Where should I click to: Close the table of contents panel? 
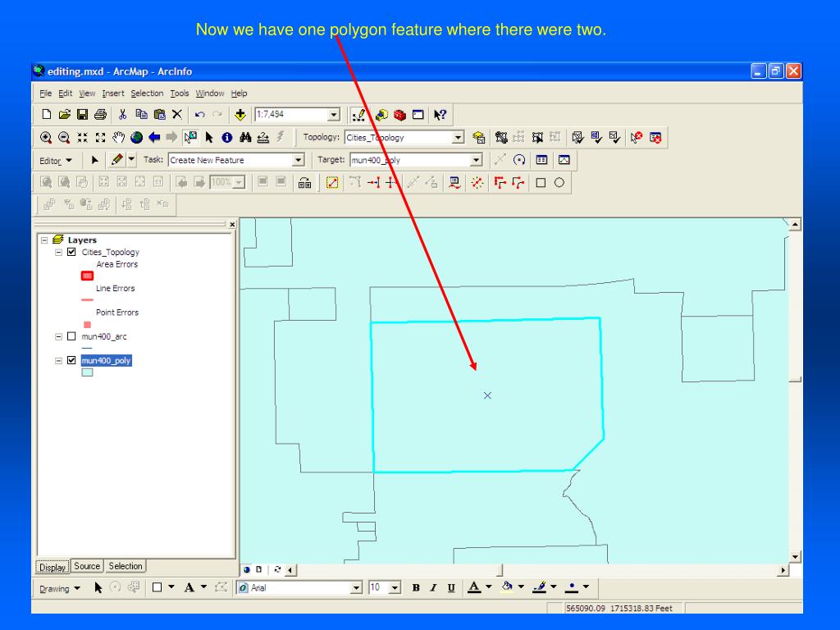coord(232,224)
